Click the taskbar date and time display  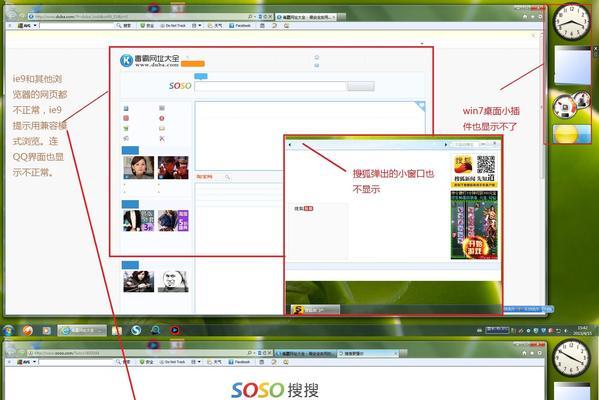click(583, 330)
